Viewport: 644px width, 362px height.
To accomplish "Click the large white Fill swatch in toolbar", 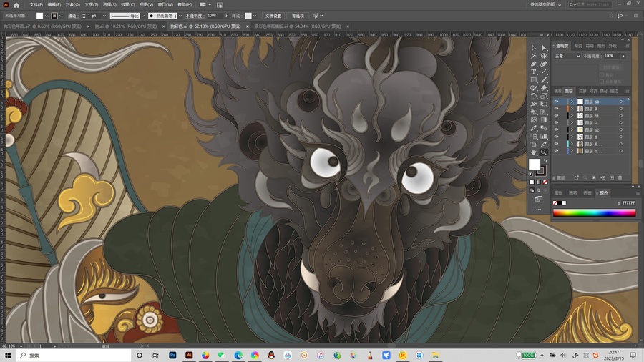I will coord(534,165).
